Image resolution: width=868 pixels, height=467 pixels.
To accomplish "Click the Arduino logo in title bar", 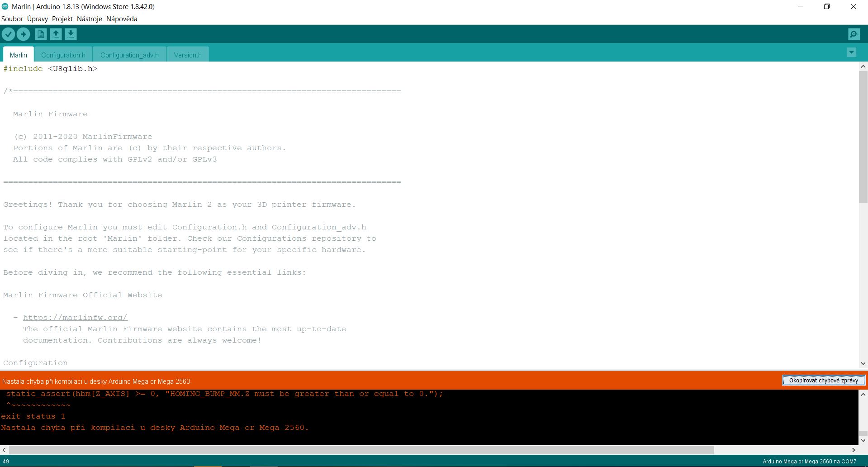I will pos(5,6).
